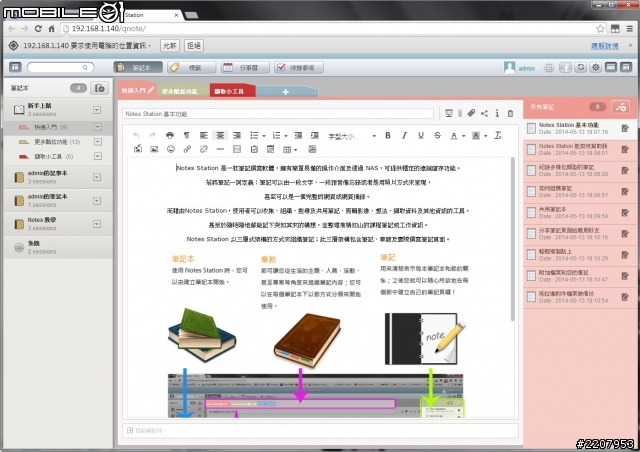Decrease paragraph indent
The height and width of the screenshot is (452, 640).
[x=298, y=135]
